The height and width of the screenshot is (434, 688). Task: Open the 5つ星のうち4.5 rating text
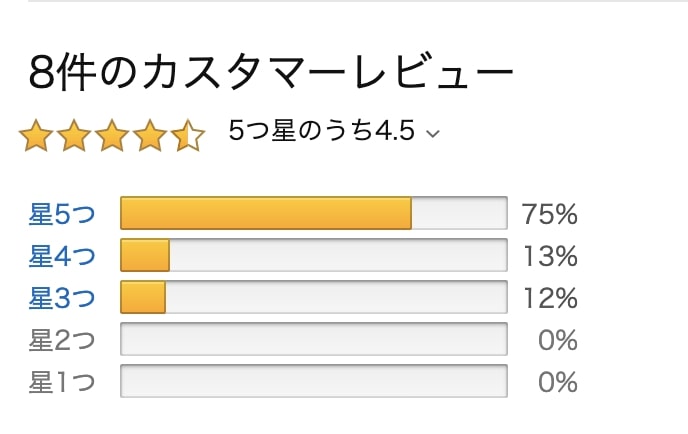321,131
